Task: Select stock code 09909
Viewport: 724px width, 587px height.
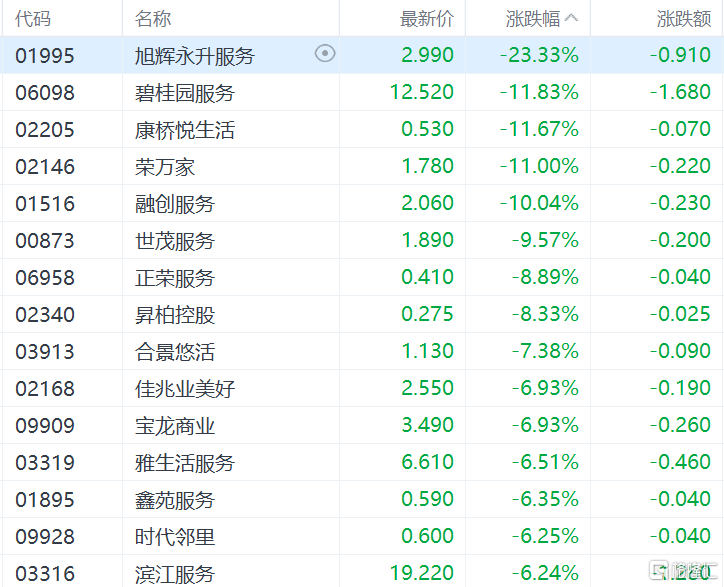Action: [45, 425]
